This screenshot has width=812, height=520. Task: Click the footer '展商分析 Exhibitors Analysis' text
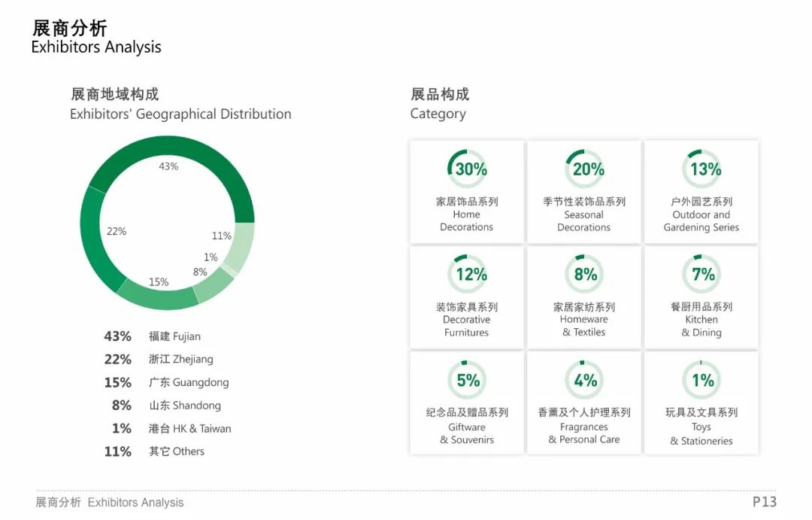click(109, 503)
